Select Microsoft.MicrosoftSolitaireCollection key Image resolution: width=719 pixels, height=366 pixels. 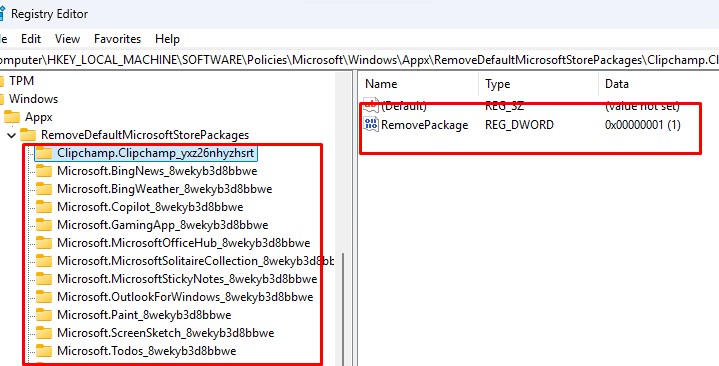(195, 261)
